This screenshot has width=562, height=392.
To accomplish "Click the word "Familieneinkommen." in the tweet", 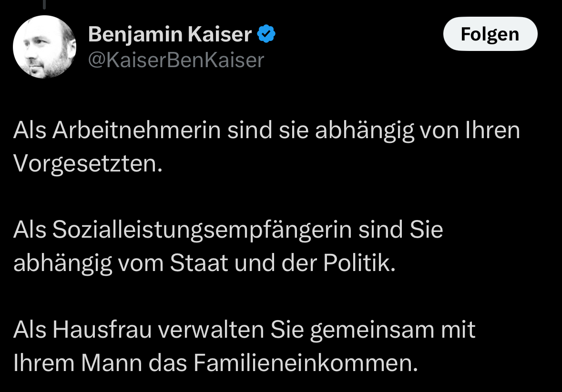I will click(306, 363).
